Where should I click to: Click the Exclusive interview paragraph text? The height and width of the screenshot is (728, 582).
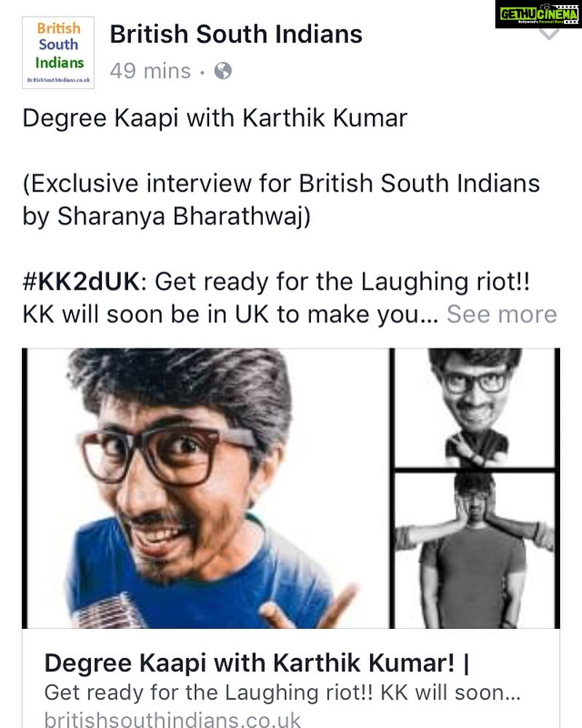pos(281,200)
